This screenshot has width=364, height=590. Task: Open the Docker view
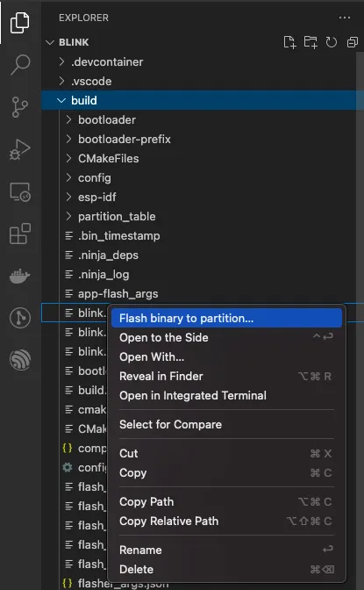tap(20, 277)
